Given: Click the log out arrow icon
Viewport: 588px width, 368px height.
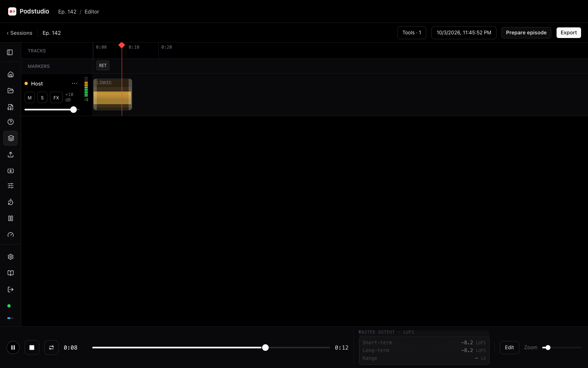Looking at the screenshot, I should [x=11, y=289].
